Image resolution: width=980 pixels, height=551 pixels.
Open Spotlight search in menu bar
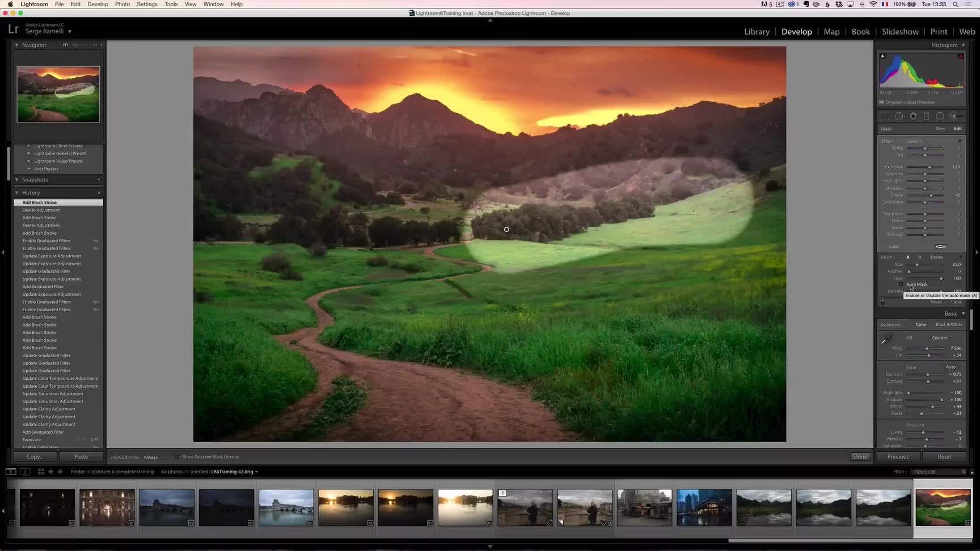pos(956,4)
